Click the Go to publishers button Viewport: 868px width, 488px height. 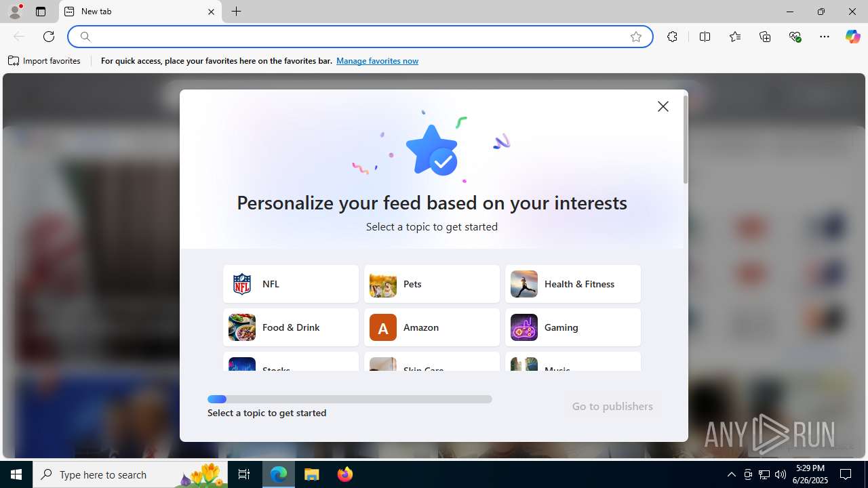pos(612,407)
